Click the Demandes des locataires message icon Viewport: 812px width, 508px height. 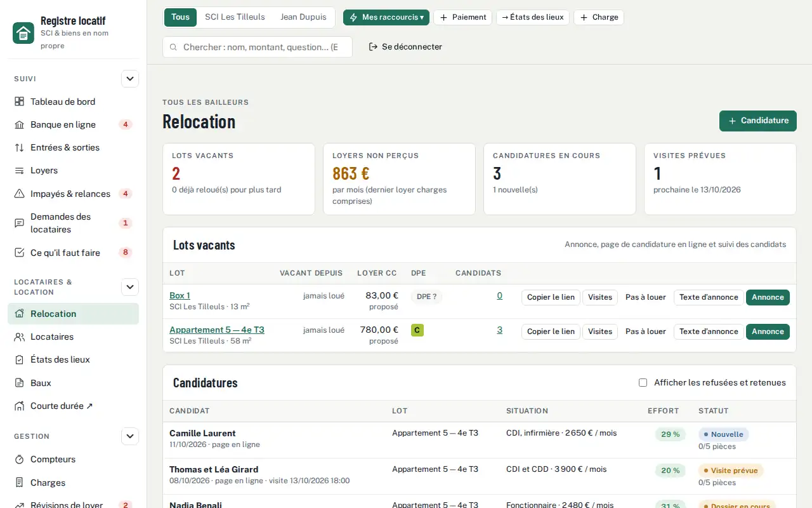(x=19, y=223)
